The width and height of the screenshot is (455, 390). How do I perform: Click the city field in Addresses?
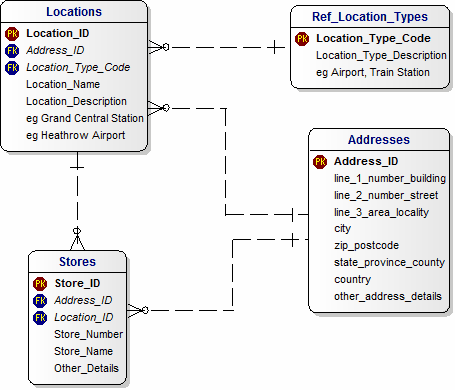tap(342, 229)
